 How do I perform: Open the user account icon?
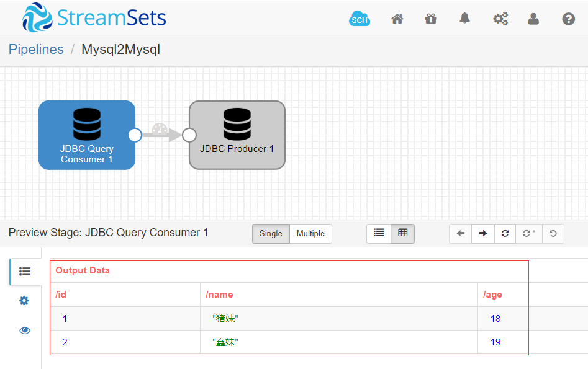pos(533,19)
